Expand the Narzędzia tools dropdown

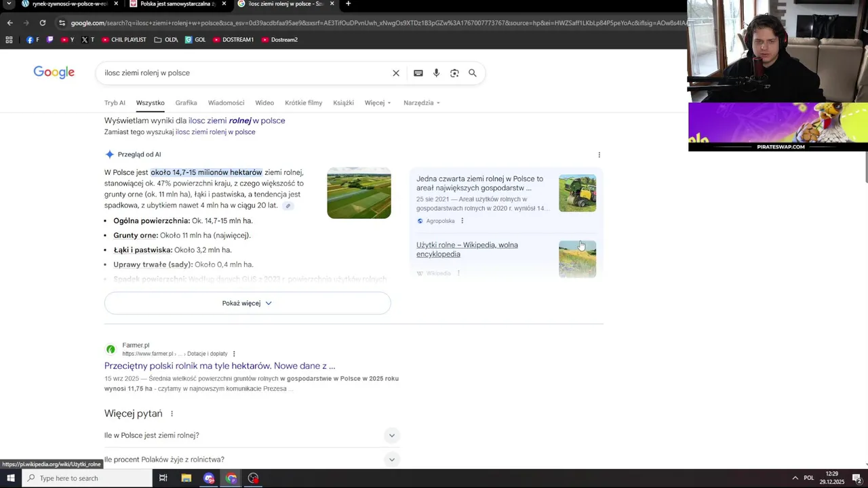422,103
